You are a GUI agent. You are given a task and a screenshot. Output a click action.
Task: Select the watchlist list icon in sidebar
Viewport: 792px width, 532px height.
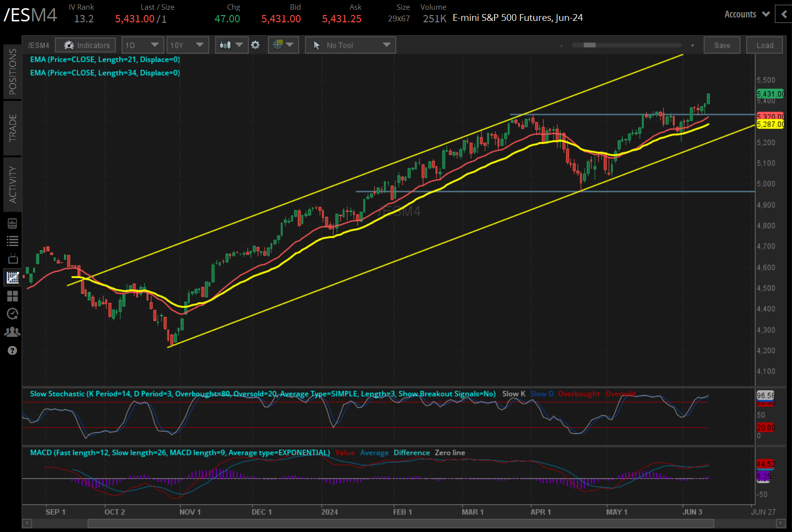click(13, 241)
